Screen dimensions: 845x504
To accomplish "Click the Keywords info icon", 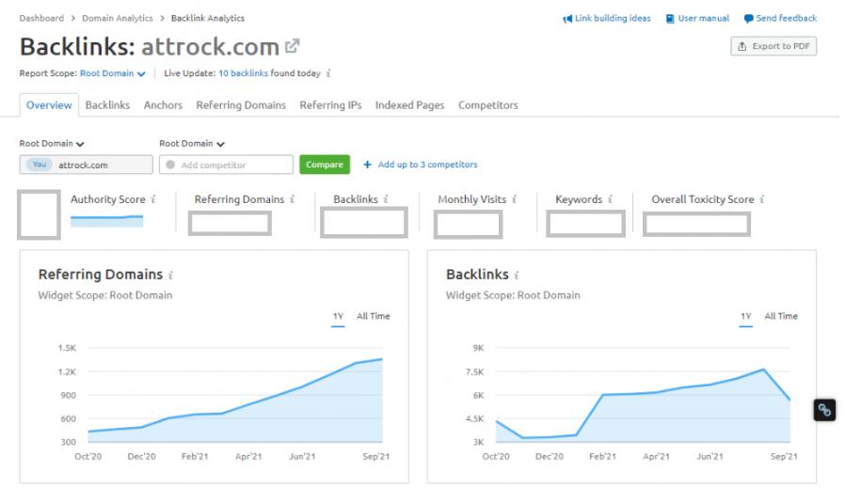I will (x=610, y=199).
